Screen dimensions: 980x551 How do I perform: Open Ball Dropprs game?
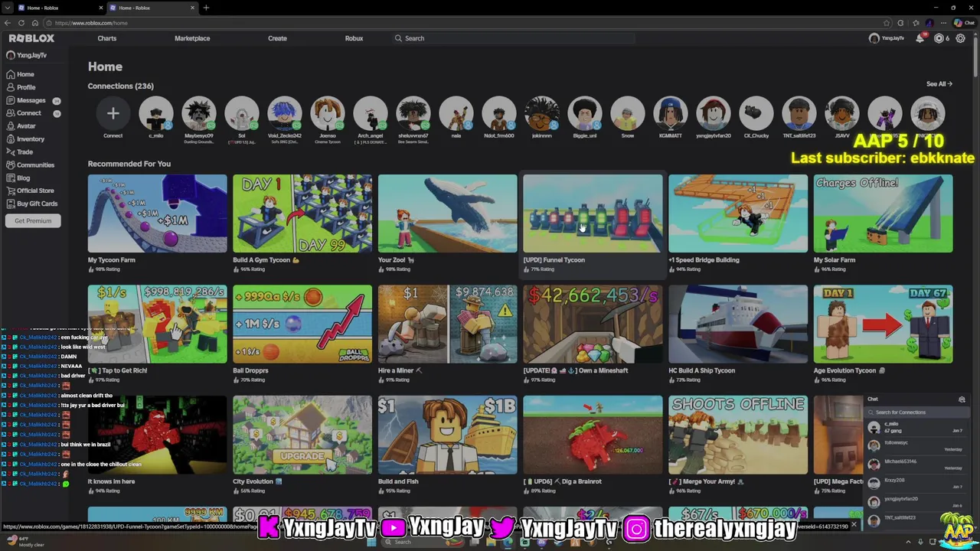click(302, 324)
